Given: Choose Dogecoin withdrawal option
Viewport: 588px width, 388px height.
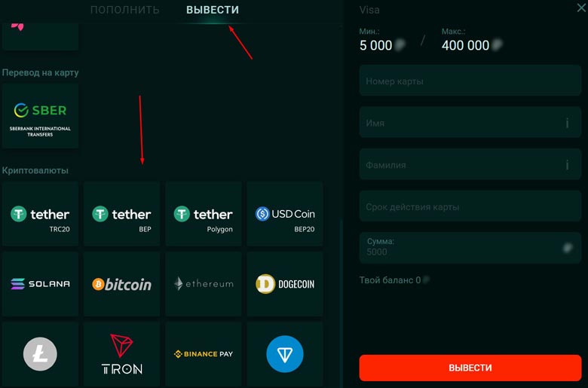Looking at the screenshot, I should [285, 284].
